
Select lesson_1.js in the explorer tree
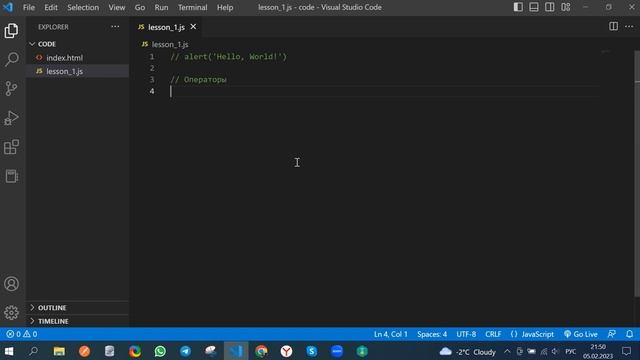[x=64, y=71]
